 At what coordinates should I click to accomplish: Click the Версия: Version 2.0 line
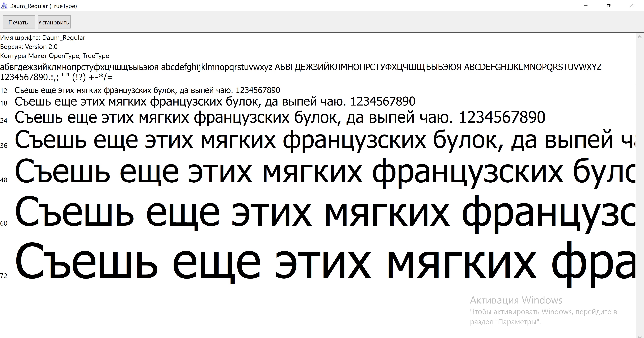[29, 47]
